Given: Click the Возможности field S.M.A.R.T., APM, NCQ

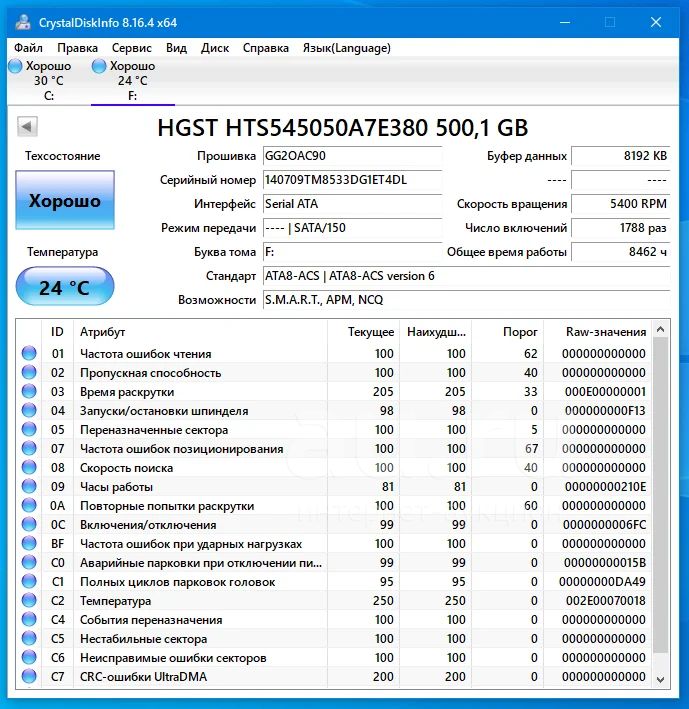Looking at the screenshot, I should (466, 300).
